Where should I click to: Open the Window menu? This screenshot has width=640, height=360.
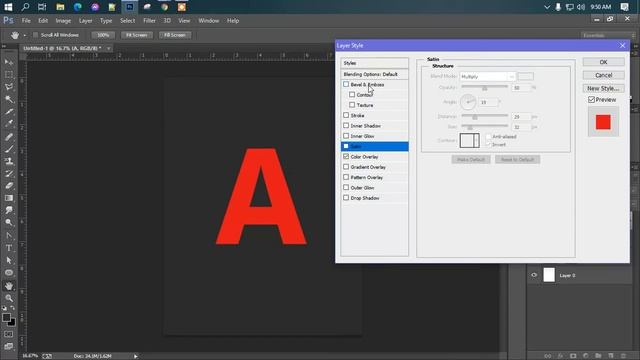click(x=209, y=20)
